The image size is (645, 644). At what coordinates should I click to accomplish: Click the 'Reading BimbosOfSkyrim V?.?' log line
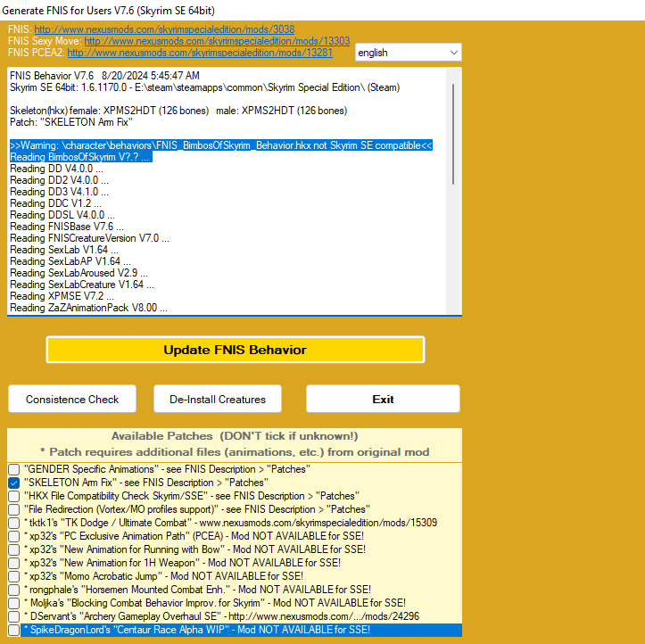tap(81, 157)
